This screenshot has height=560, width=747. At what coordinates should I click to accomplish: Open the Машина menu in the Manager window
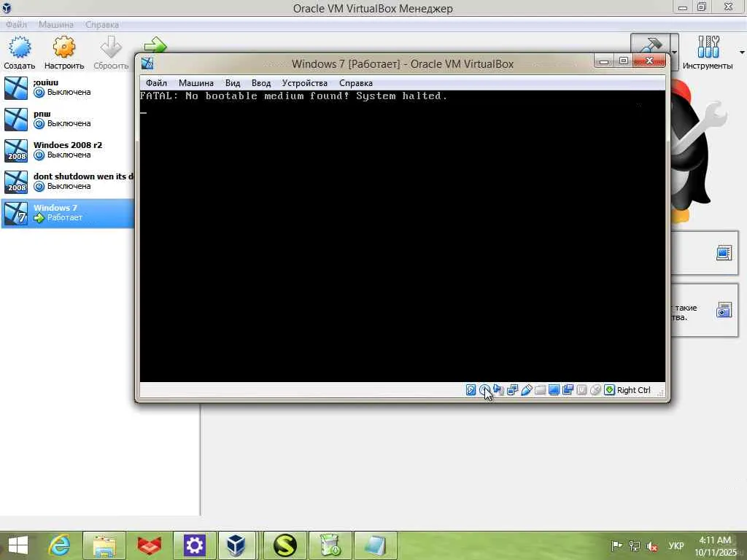pos(55,24)
